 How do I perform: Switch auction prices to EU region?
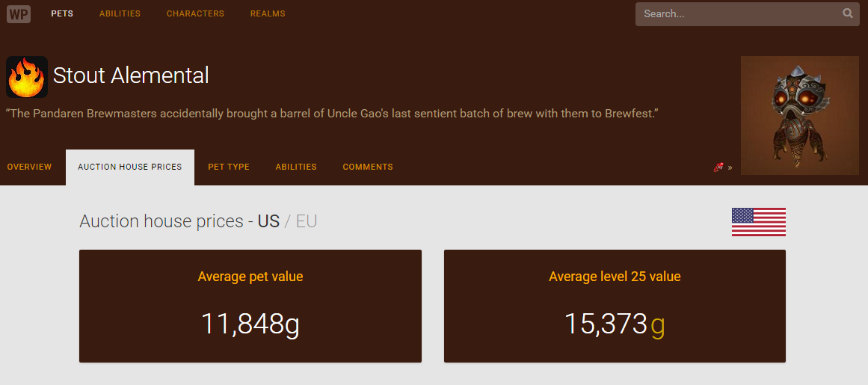click(307, 221)
